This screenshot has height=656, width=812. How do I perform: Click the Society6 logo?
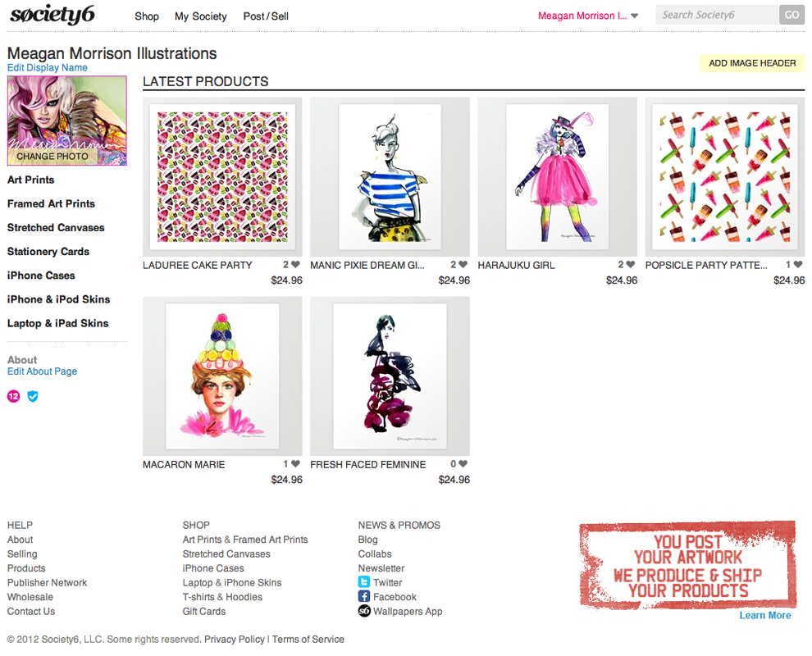(x=52, y=15)
